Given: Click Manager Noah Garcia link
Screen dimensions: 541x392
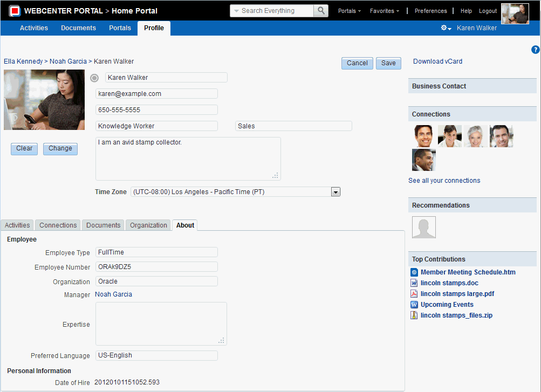Looking at the screenshot, I should [x=113, y=294].
